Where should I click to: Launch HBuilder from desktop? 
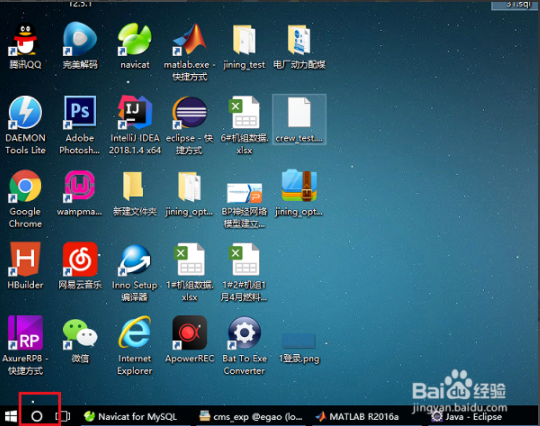tap(25, 265)
